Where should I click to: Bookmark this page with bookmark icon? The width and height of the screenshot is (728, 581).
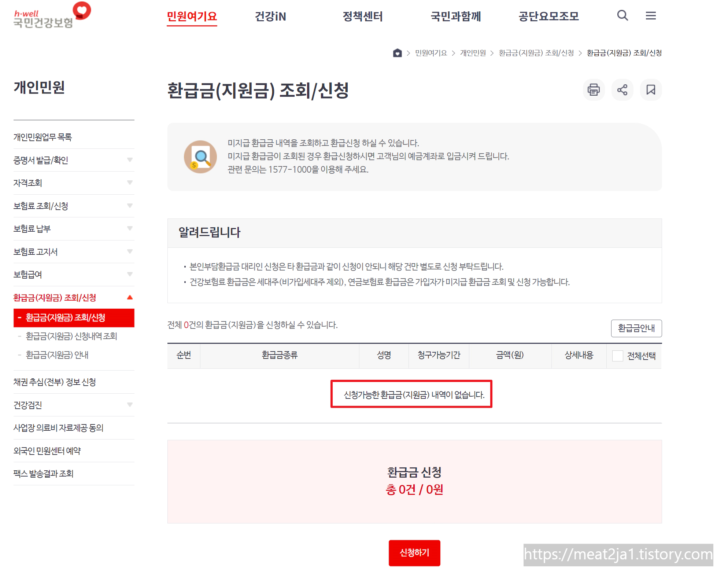tap(650, 90)
